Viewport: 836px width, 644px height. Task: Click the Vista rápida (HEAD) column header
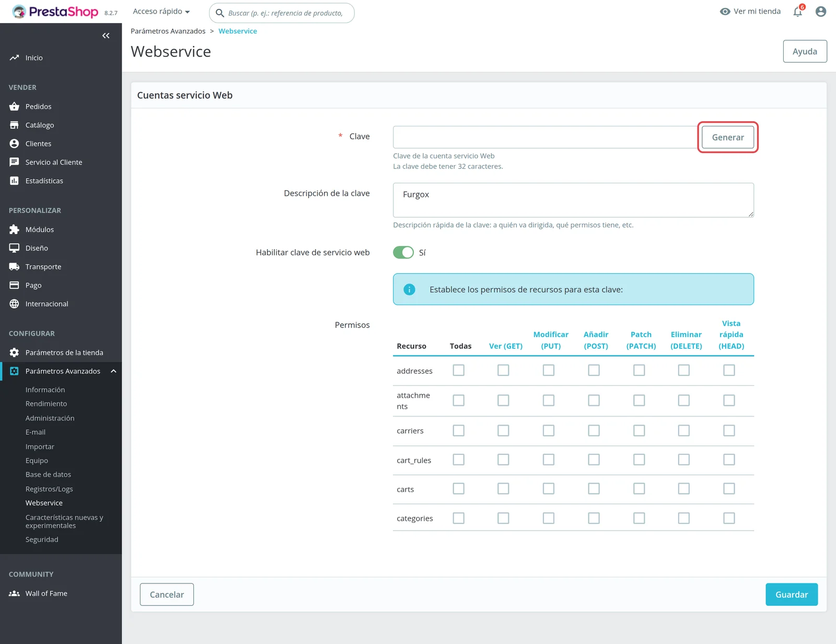pos(731,335)
